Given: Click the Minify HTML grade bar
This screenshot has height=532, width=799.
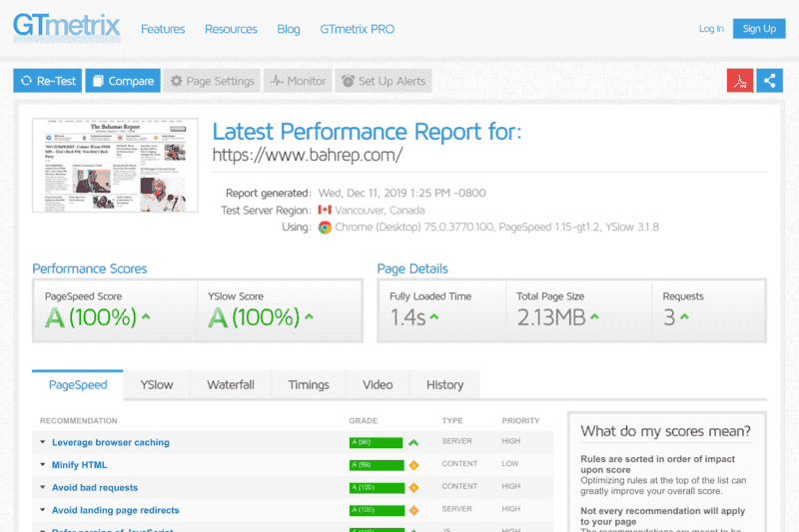Looking at the screenshot, I should coord(377,465).
